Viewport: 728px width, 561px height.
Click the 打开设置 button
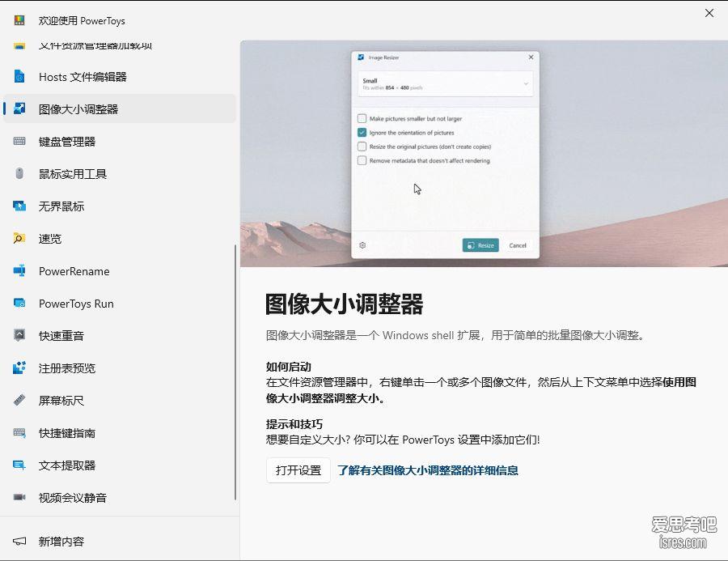point(298,470)
